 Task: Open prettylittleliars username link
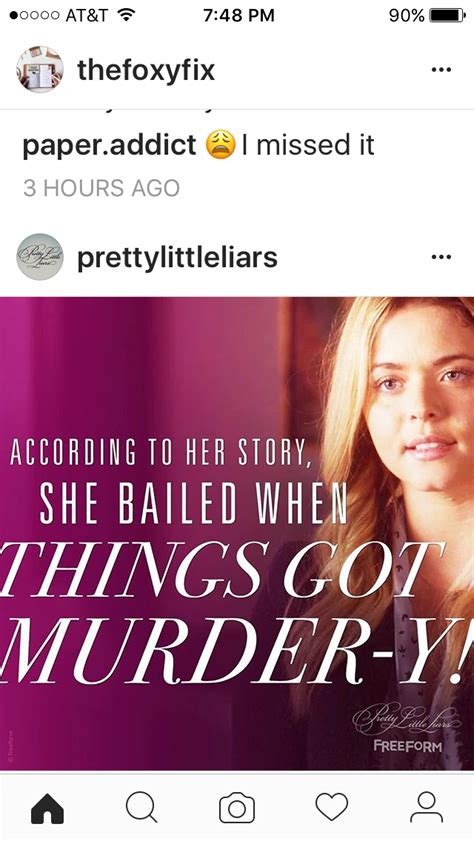pos(177,257)
